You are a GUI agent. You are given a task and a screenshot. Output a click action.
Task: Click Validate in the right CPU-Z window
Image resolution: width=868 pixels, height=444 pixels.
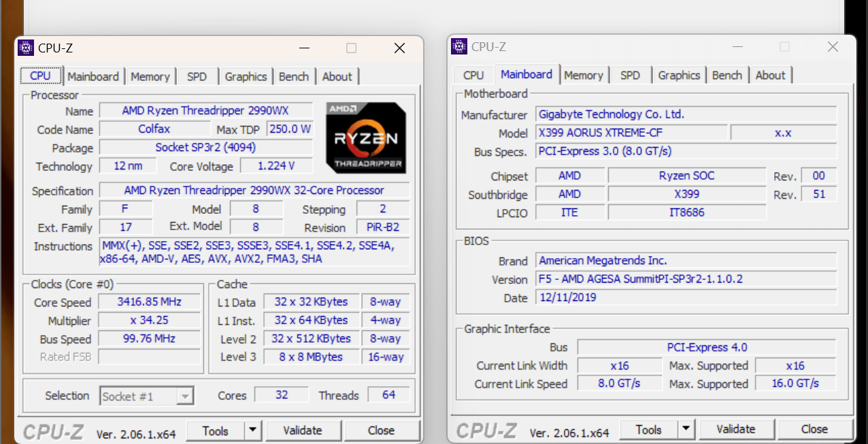(736, 429)
